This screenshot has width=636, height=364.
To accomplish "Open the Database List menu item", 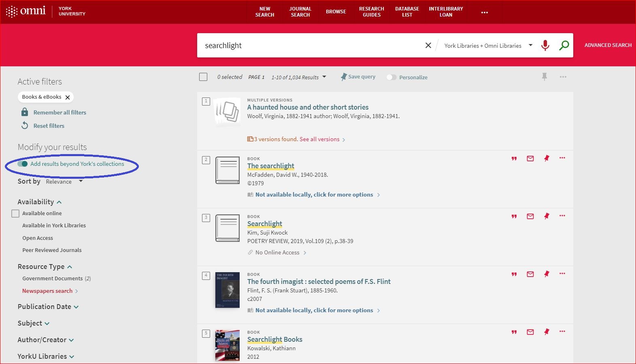I will tap(407, 12).
